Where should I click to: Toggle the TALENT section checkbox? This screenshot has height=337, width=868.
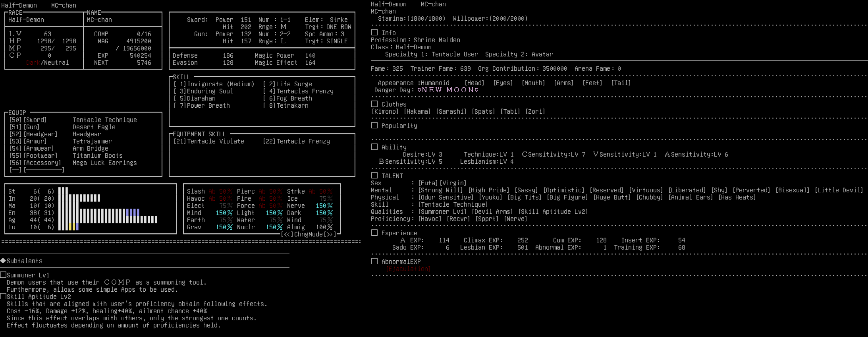(x=374, y=176)
